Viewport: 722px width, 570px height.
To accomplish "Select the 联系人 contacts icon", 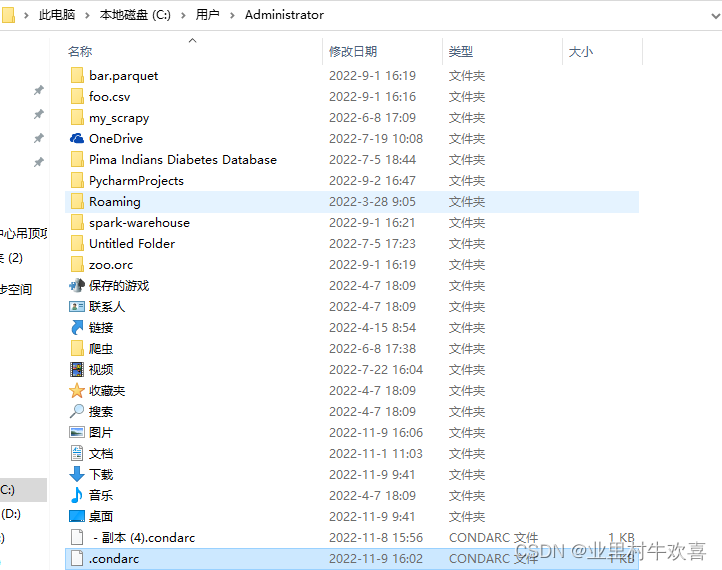I will coord(77,307).
